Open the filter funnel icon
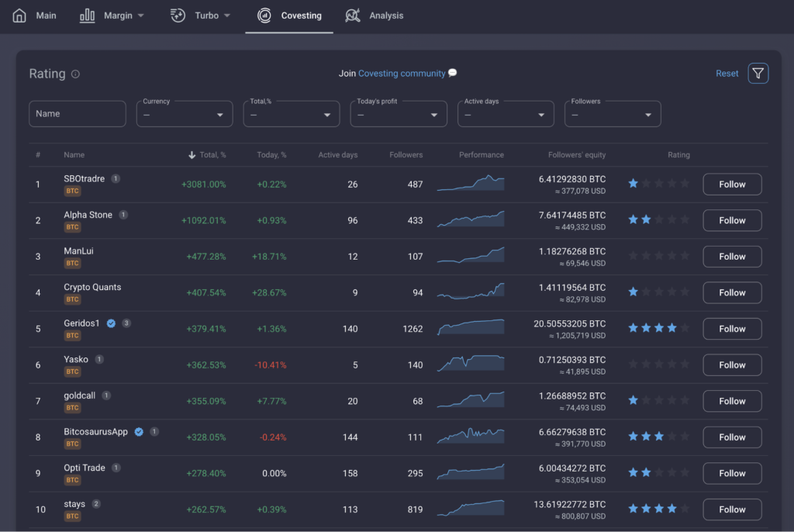Screen dimensions: 794x532 tap(758, 73)
